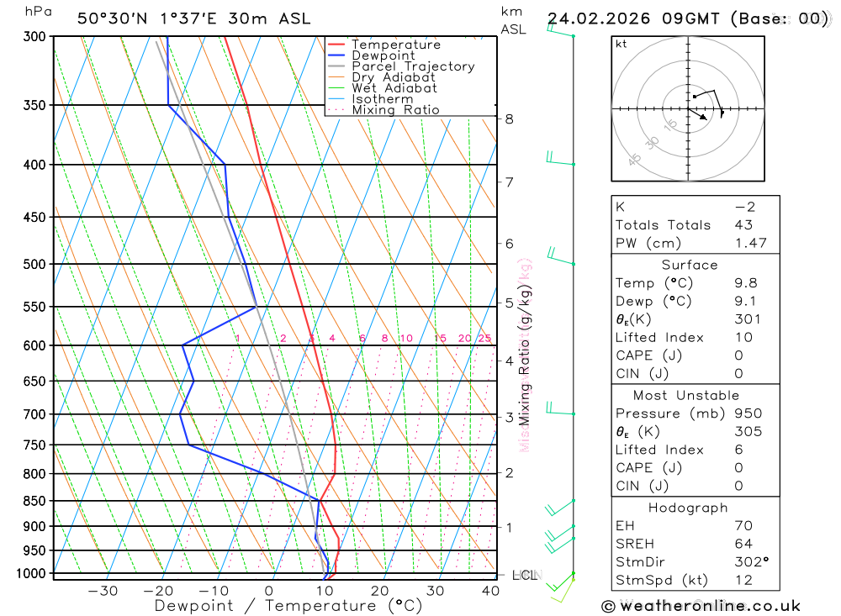Select the Dry Adiabat legend entry

[381, 77]
